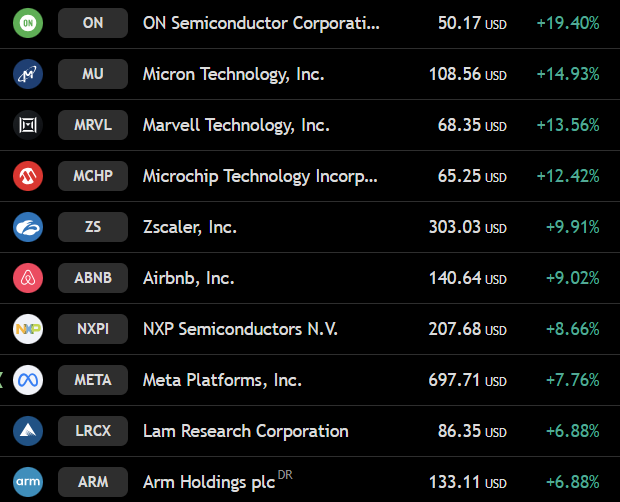This screenshot has height=502, width=620.
Task: Click the 65.25 USD price for Microchip
Action: point(472,176)
